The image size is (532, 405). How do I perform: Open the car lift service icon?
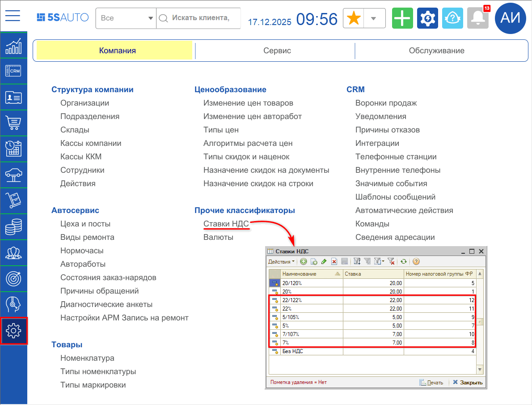coord(13,175)
